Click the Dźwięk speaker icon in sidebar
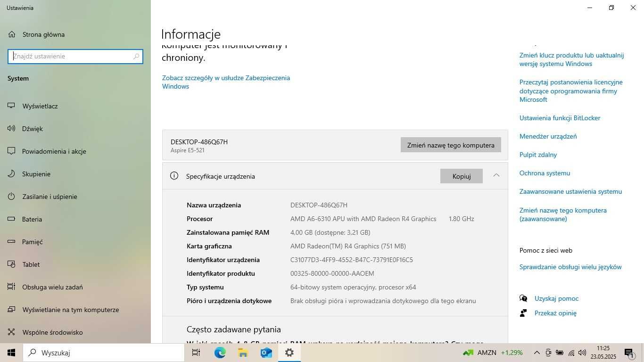644x362 pixels. click(12, 129)
